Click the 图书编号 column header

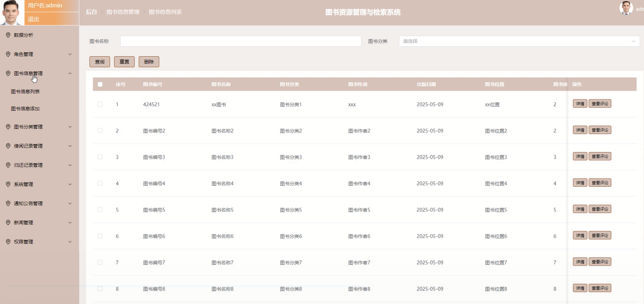click(153, 84)
